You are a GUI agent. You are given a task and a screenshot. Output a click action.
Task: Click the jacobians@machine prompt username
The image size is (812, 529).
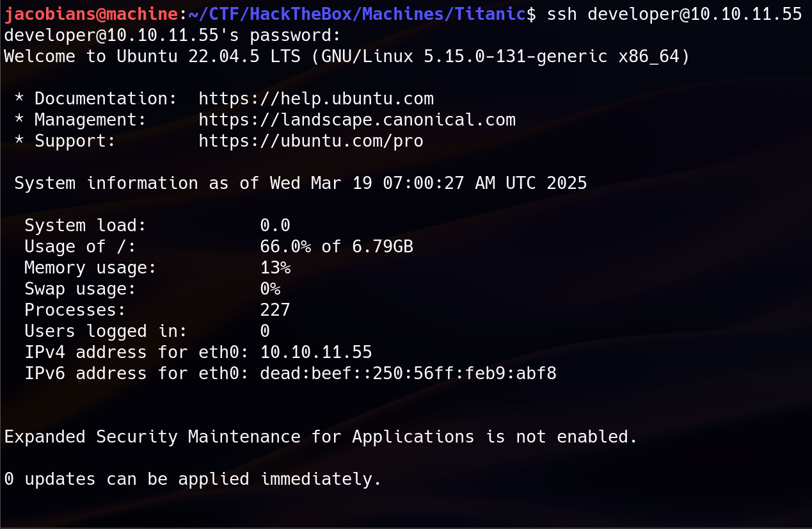click(91, 14)
